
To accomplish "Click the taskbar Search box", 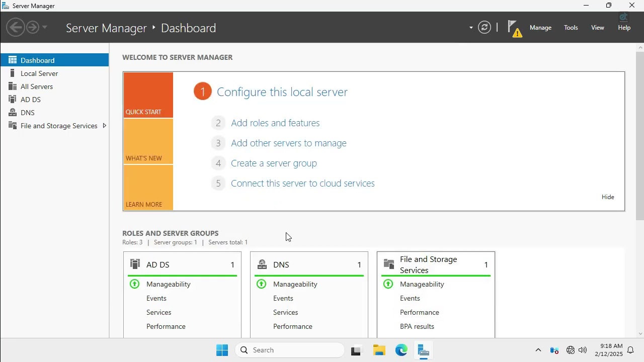I will (290, 350).
